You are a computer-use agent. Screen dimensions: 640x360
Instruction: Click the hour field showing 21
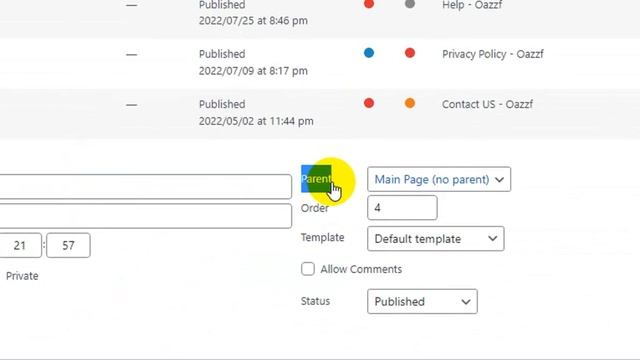pos(20,245)
